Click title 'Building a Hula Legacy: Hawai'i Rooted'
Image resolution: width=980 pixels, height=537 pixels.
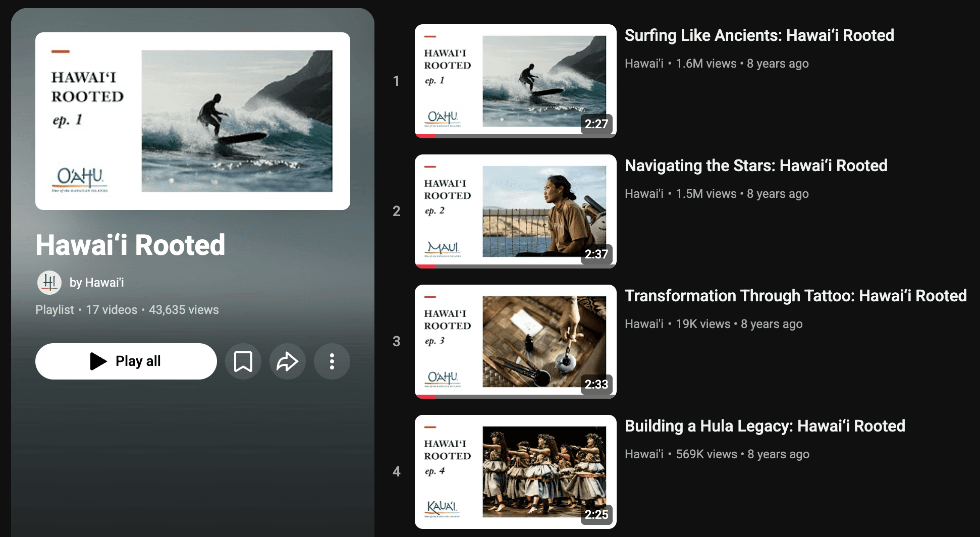765,426
